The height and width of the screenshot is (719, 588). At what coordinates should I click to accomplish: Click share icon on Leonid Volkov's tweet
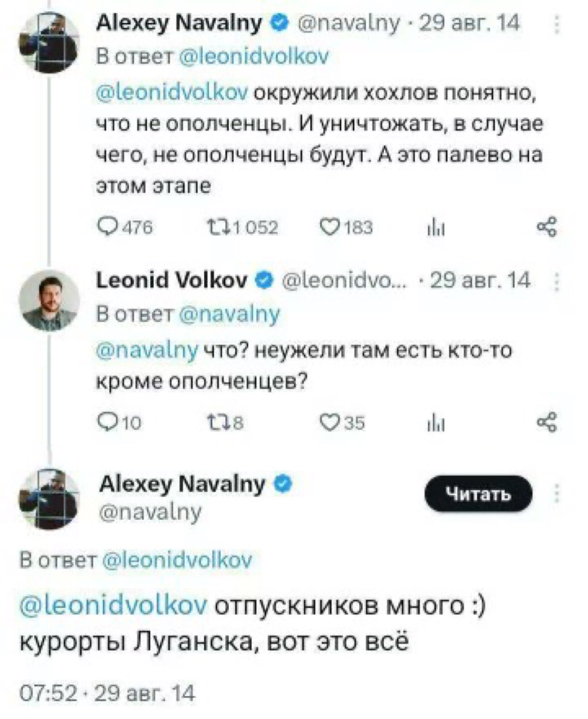pyautogui.click(x=547, y=423)
